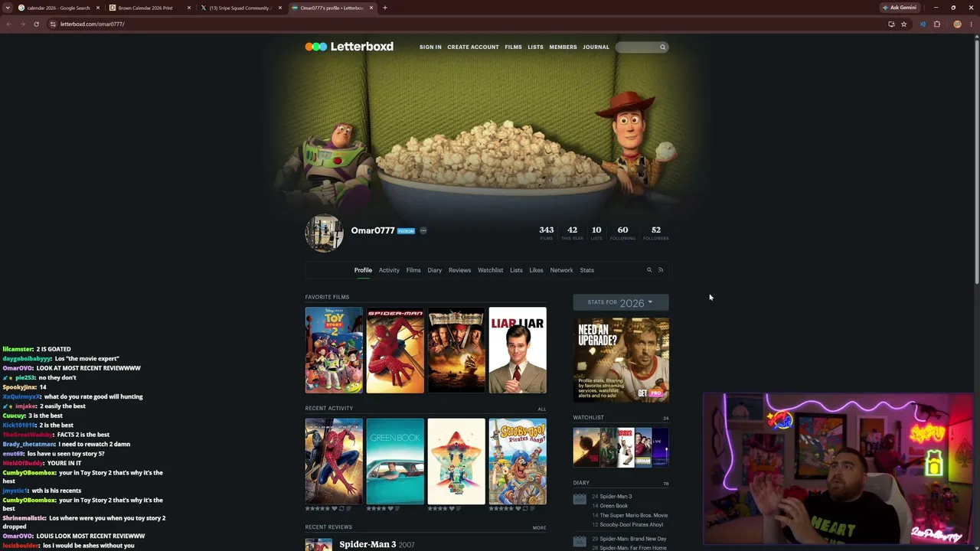Open the Lists tab on the profile
The width and height of the screenshot is (980, 551).
click(516, 270)
